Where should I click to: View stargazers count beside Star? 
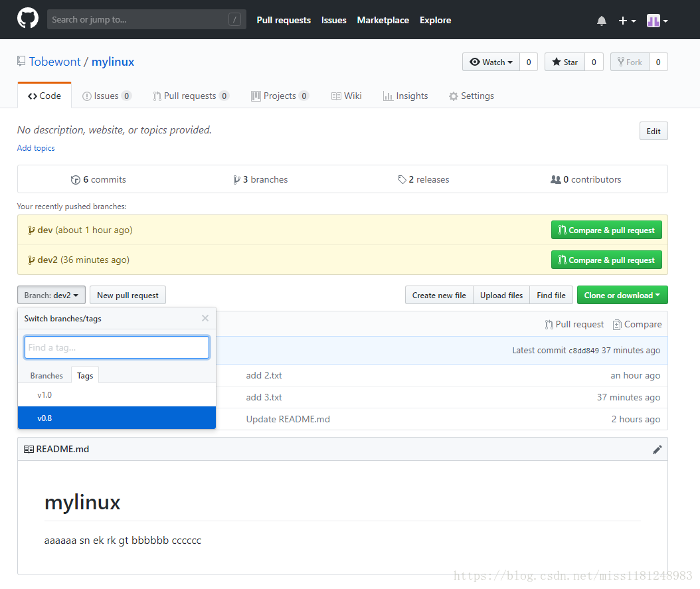pos(594,62)
